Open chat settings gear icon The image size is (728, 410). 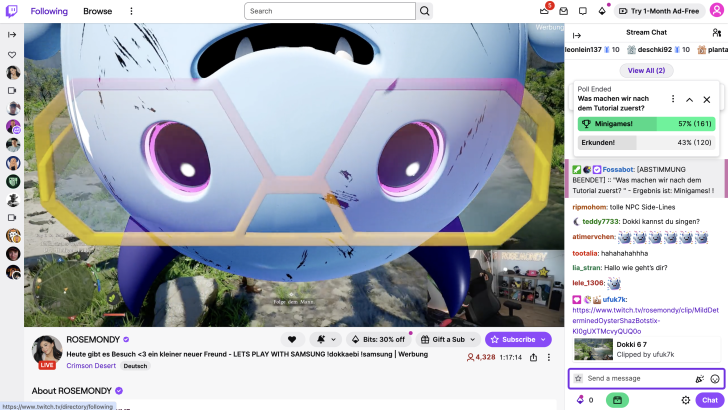pos(686,400)
